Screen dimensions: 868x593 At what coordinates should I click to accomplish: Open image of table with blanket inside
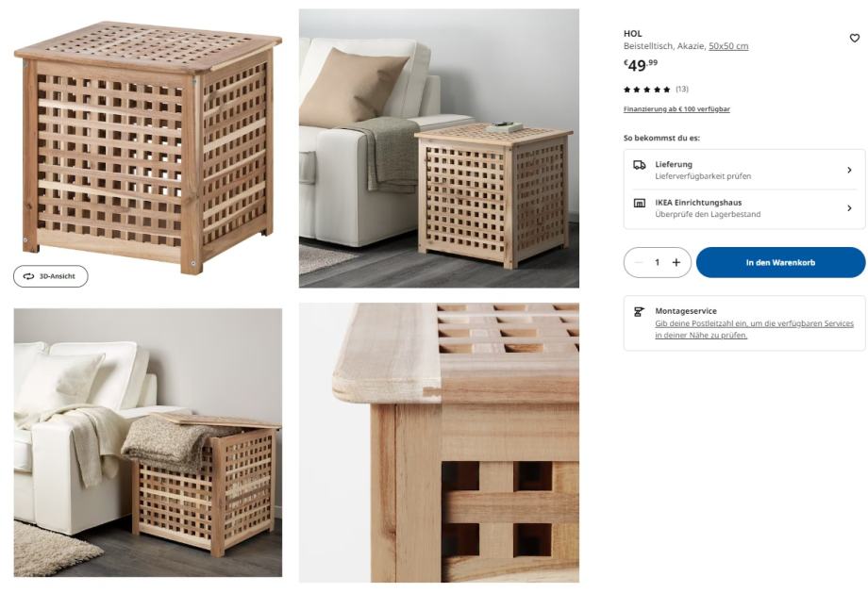[x=148, y=442]
